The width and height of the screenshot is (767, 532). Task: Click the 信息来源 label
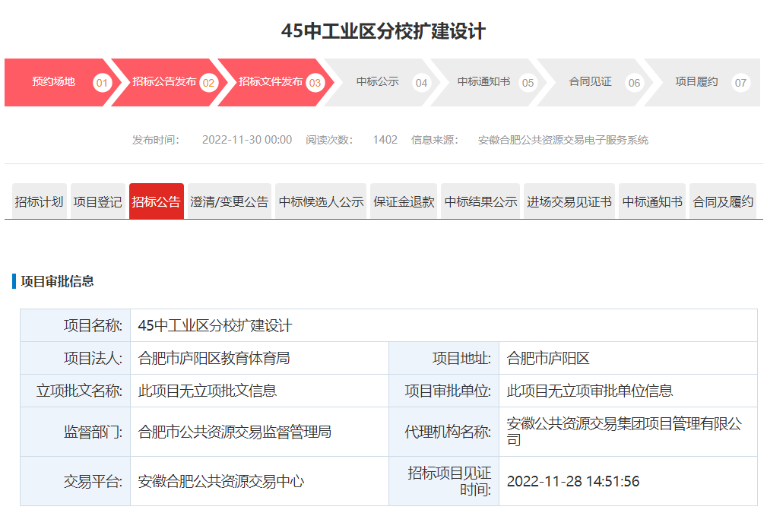click(435, 140)
